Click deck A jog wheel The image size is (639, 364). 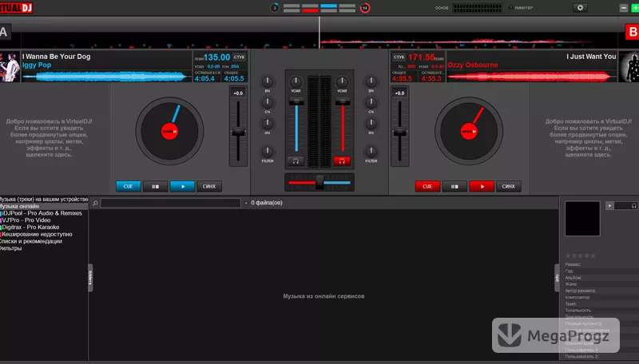169,131
